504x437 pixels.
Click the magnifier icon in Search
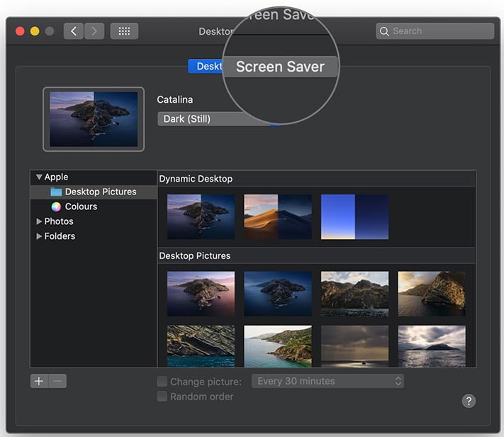tap(384, 31)
